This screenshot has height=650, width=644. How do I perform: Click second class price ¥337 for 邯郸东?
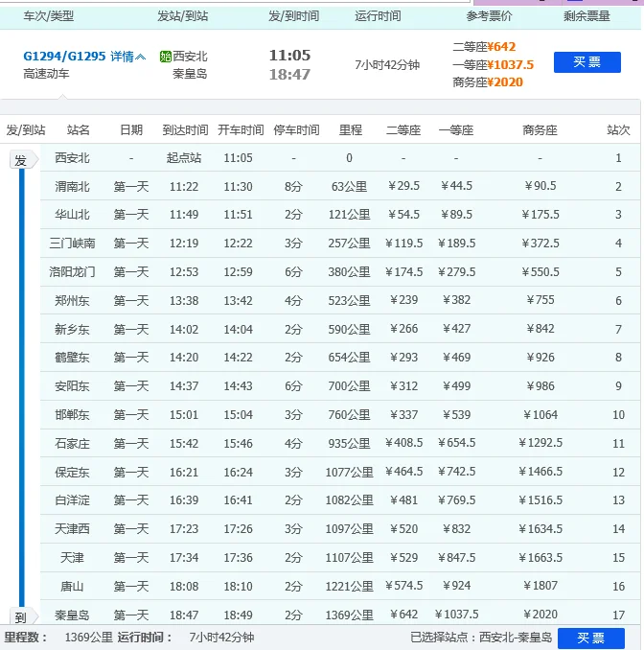coord(403,415)
